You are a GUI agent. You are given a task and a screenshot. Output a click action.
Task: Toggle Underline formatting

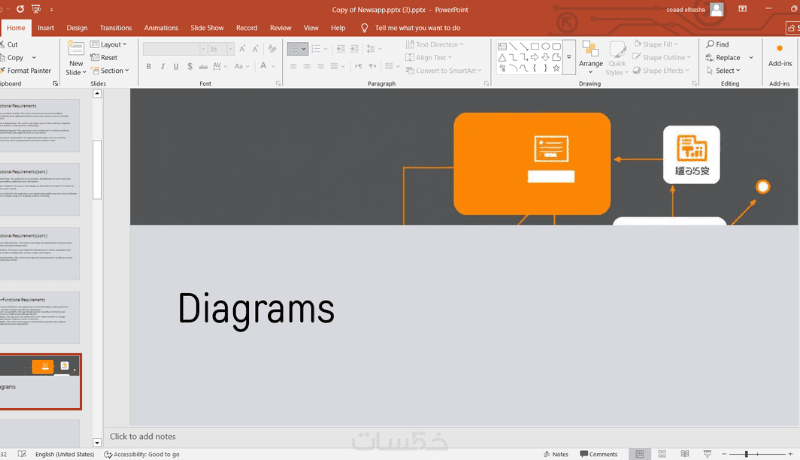pos(176,66)
